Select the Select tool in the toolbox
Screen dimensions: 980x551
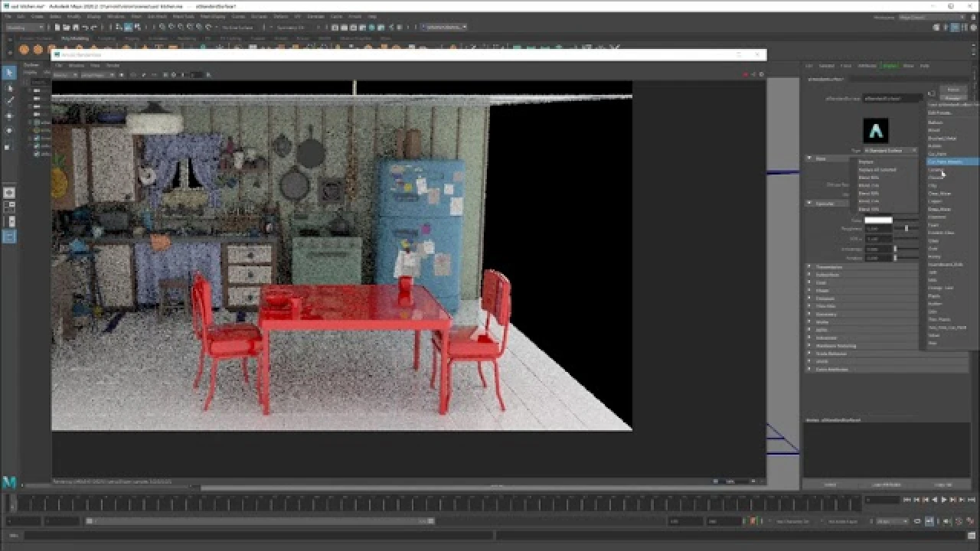[9, 73]
